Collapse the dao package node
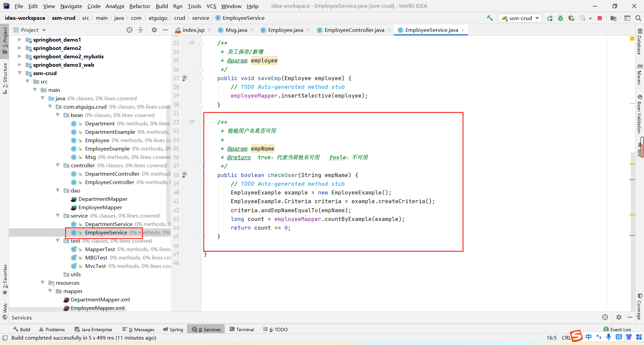Image resolution: width=644 pixels, height=345 pixels. (x=57, y=190)
